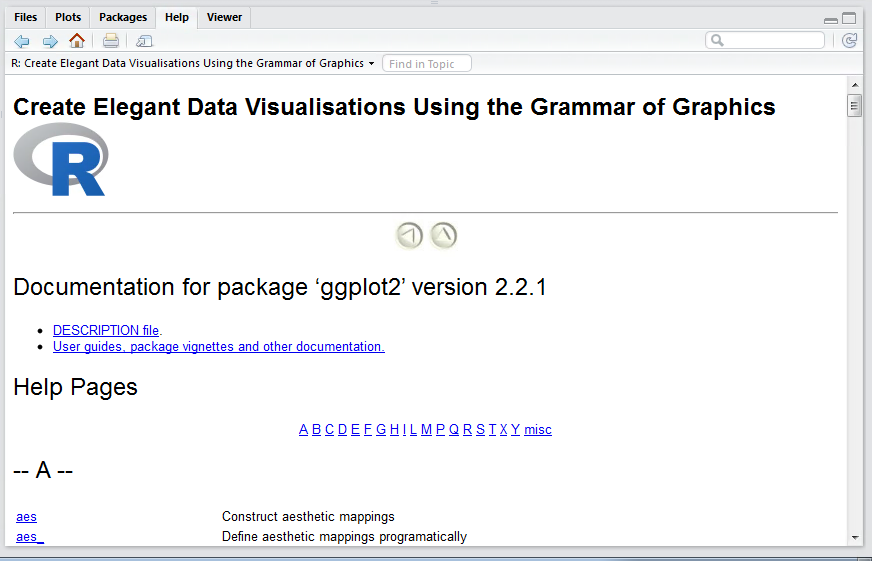Click the R logo image

tap(61, 159)
